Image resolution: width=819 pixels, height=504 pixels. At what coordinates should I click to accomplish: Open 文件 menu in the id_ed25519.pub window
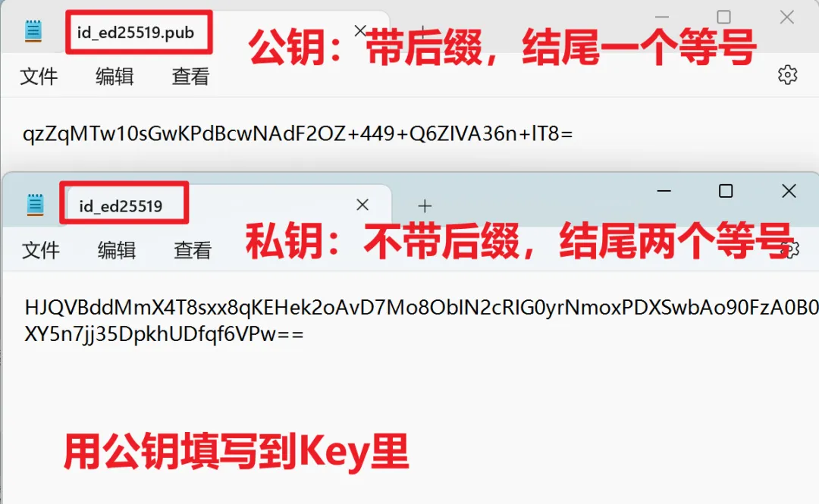coord(39,77)
